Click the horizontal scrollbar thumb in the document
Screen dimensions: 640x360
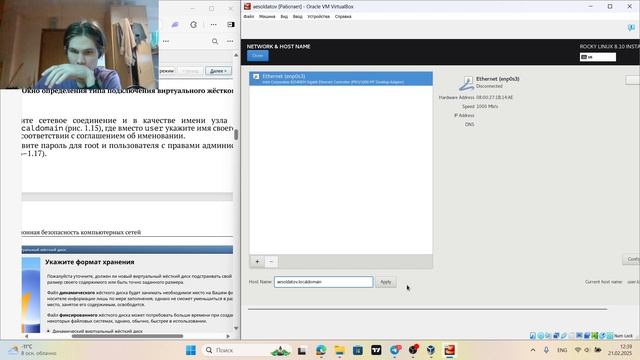point(127,336)
